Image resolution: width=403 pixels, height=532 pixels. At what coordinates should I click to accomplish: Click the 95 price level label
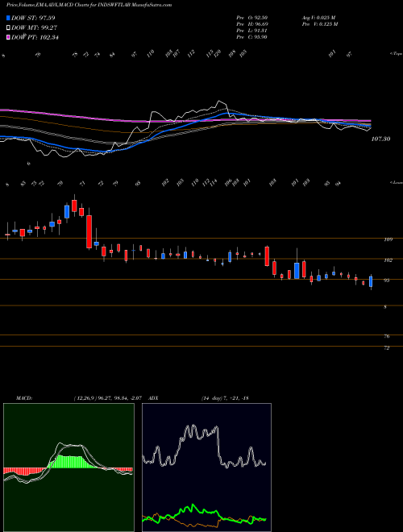387,281
